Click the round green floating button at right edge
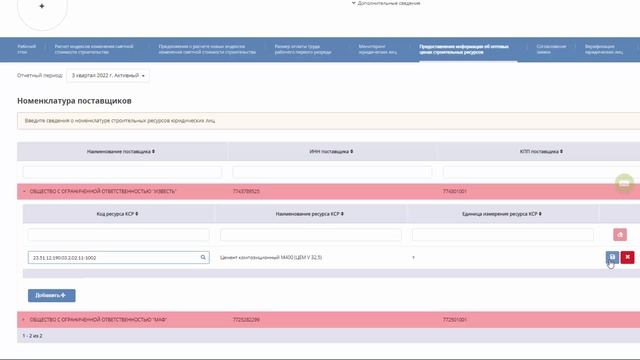Viewport: 640px width, 360px height. pyautogui.click(x=624, y=183)
